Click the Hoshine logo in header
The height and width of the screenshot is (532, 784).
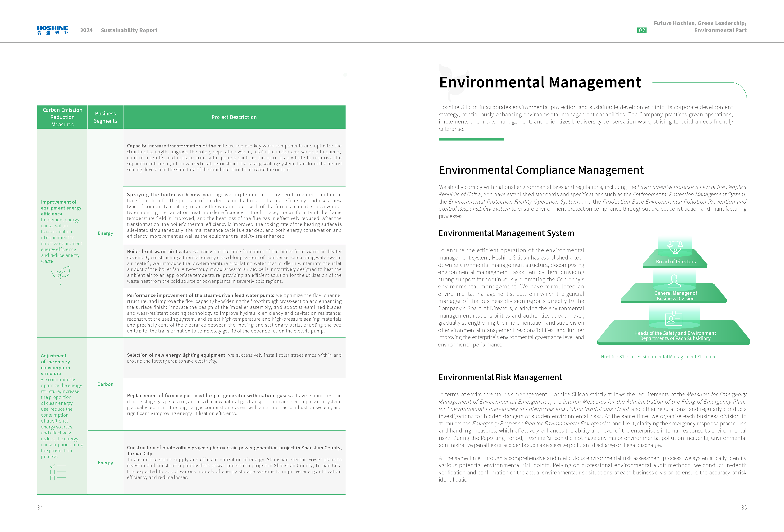[x=53, y=30]
